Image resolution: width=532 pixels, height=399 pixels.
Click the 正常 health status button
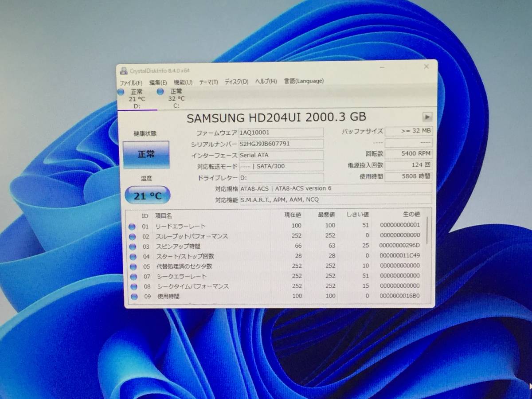point(146,154)
